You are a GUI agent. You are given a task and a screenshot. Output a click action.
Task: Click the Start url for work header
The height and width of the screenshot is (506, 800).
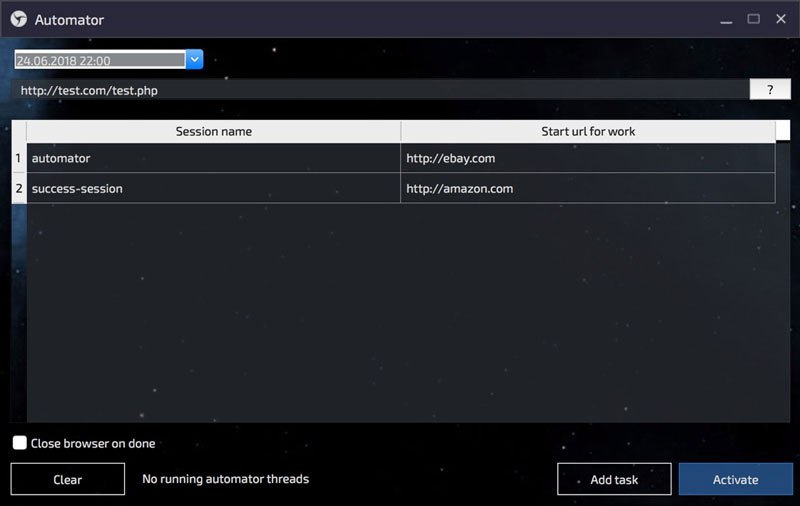coord(588,132)
